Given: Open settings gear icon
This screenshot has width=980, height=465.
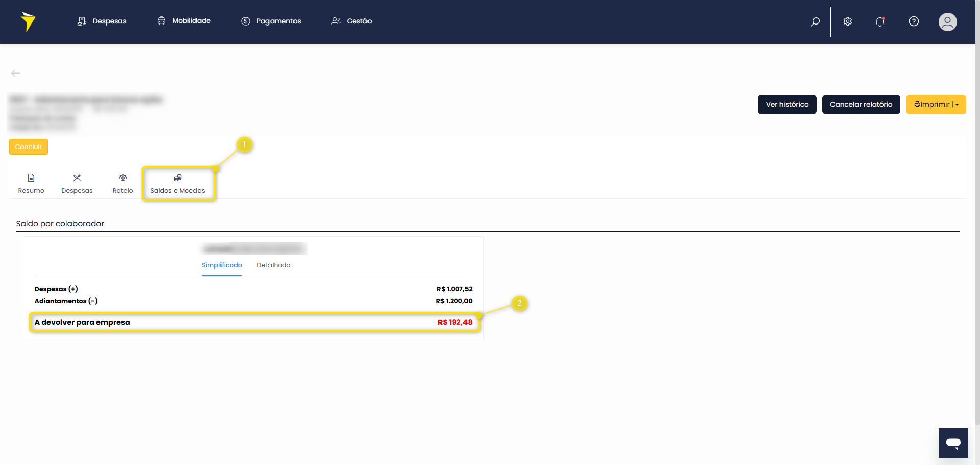Looking at the screenshot, I should point(848,21).
